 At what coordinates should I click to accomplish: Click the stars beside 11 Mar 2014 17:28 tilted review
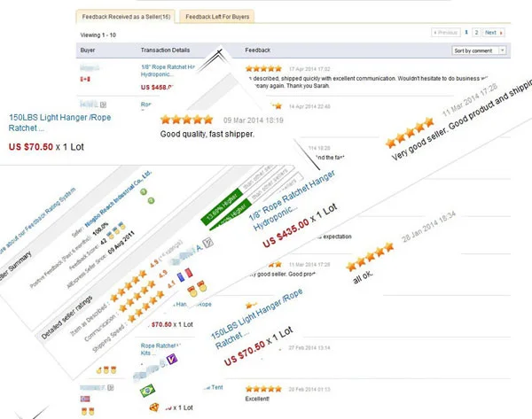(410, 133)
